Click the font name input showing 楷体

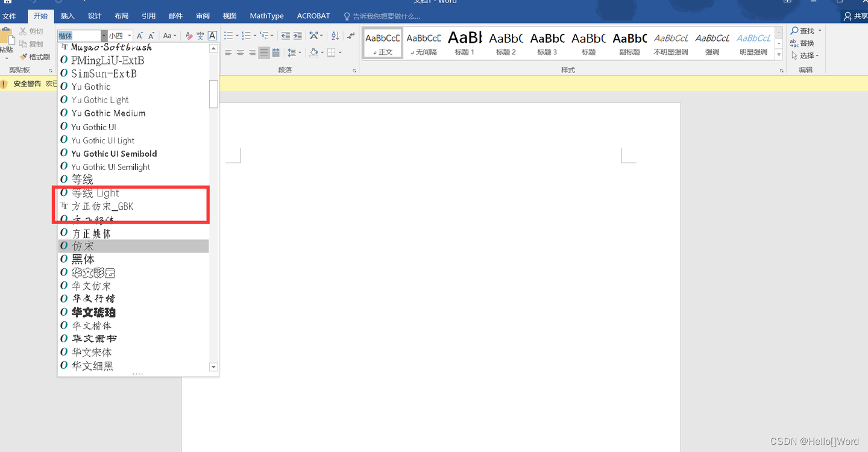pyautogui.click(x=80, y=36)
